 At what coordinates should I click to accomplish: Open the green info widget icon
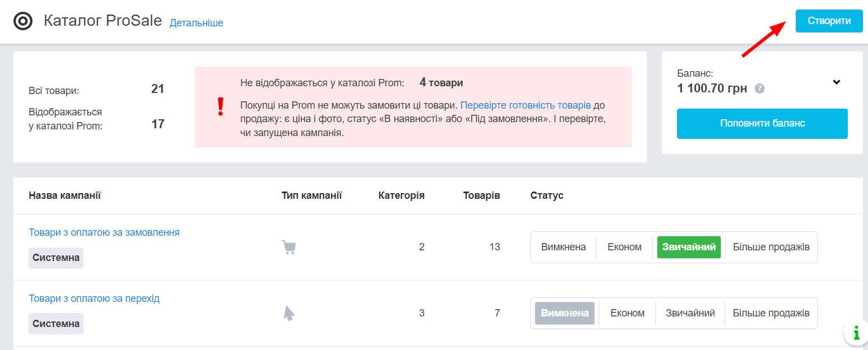tap(855, 333)
